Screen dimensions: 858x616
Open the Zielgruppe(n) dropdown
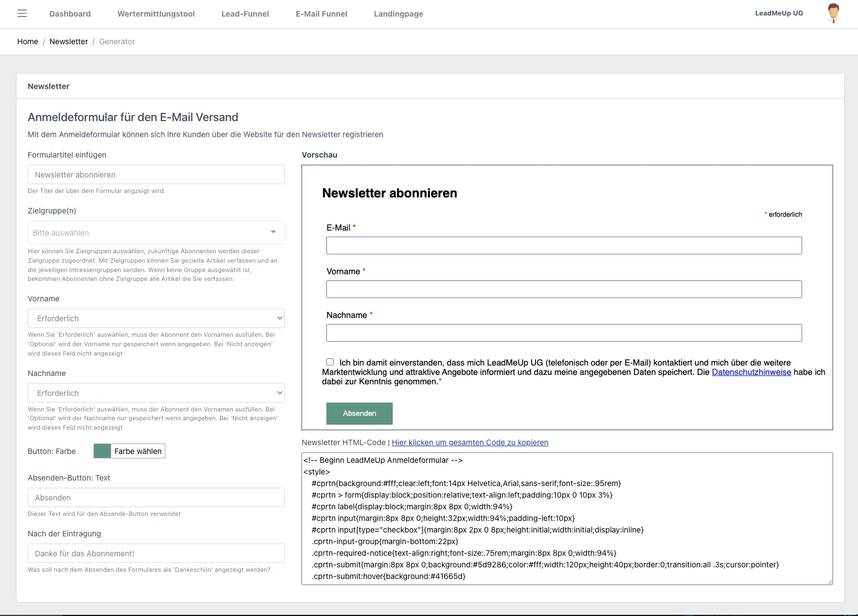pyautogui.click(x=156, y=233)
